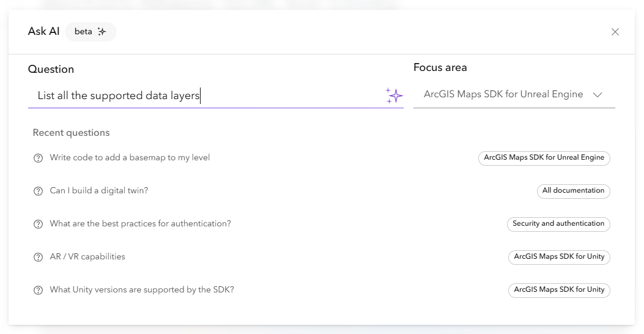Select 'What are the best practices for authentication?'
The height and width of the screenshot is (334, 644).
[141, 223]
